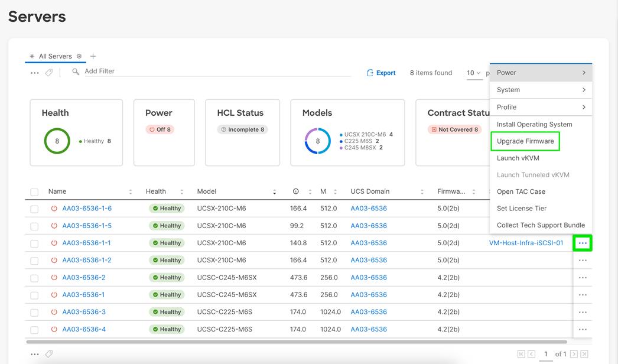Screen dimensions: 618x364
Task: Check the box for AA03-6536-4
Action: click(34, 330)
